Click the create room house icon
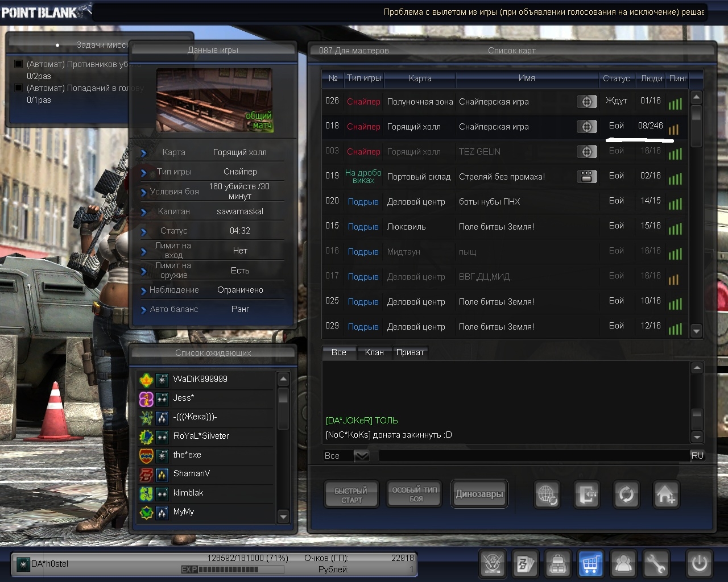Viewport: 728px width, 582px height. (x=665, y=494)
